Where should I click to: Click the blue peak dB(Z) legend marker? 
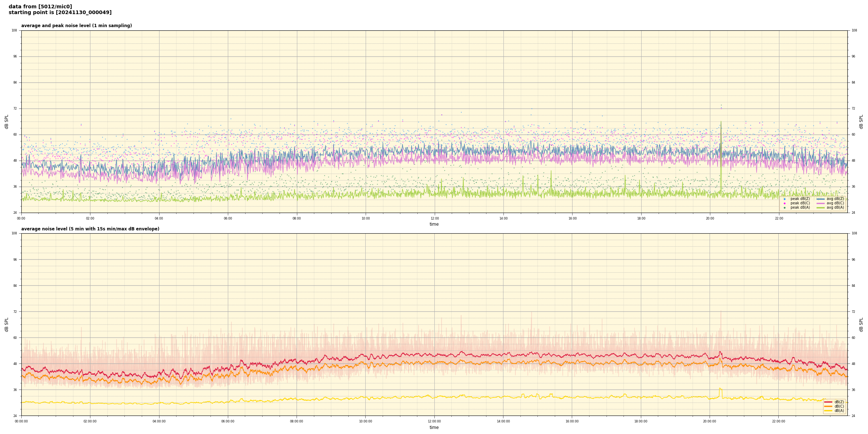tap(784, 199)
